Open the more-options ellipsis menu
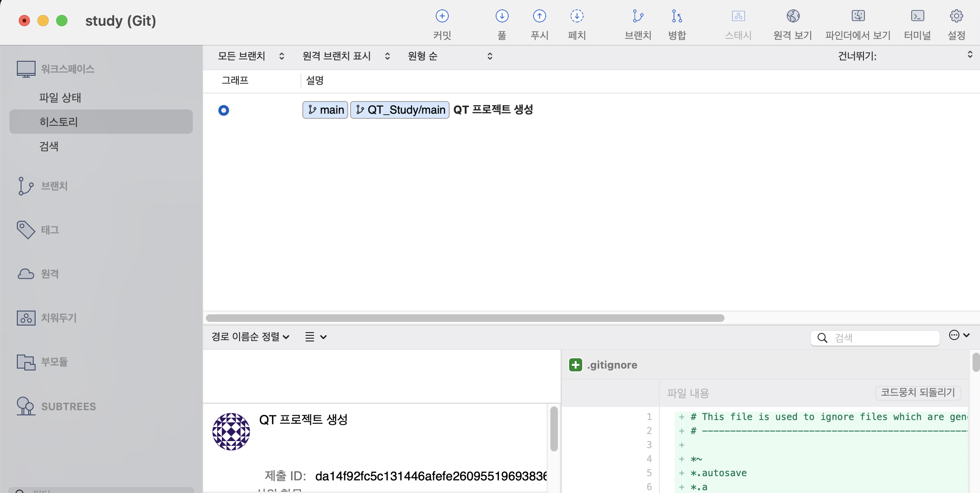This screenshot has height=493, width=980. pos(959,335)
